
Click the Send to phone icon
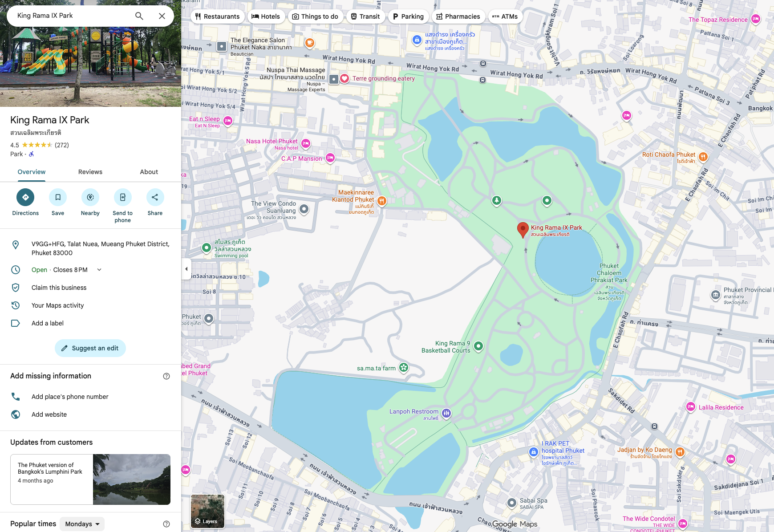pyautogui.click(x=123, y=197)
